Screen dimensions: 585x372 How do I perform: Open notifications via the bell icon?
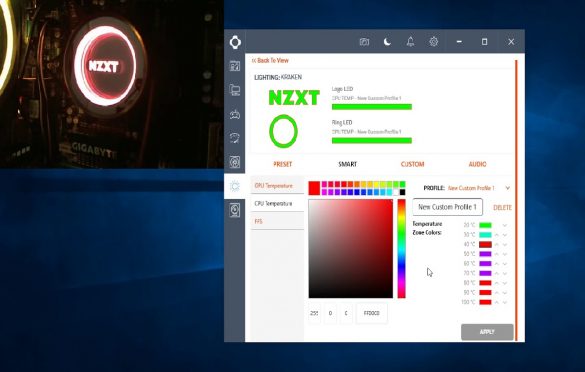click(x=410, y=42)
